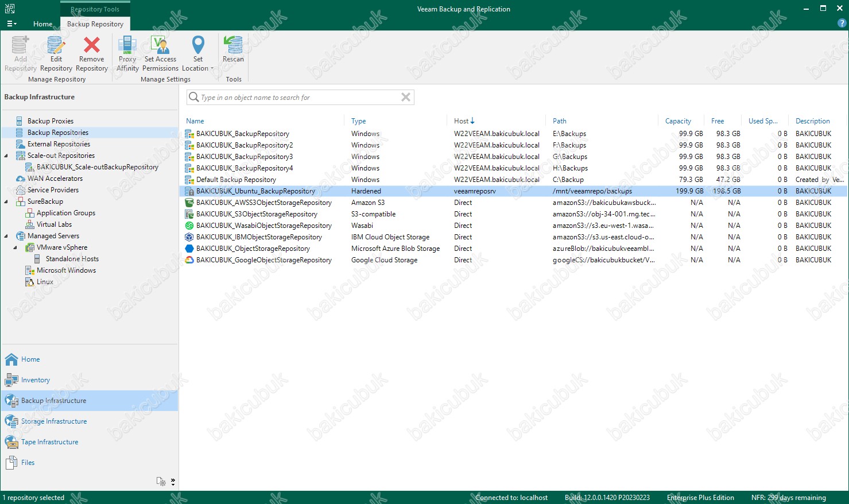Select Standalone Hosts tree item

pos(72,259)
